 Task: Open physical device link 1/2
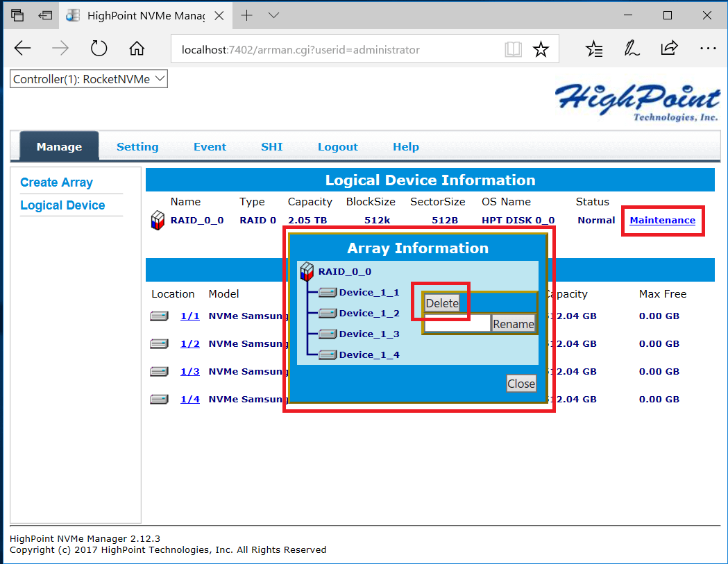pyautogui.click(x=190, y=344)
